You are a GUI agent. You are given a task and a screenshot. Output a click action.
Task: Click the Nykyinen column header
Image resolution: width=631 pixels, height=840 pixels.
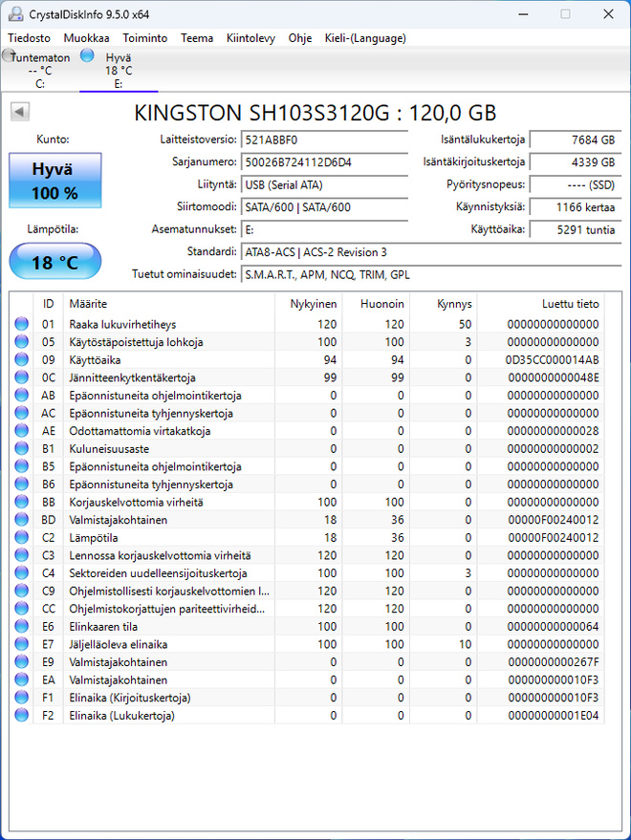point(309,304)
